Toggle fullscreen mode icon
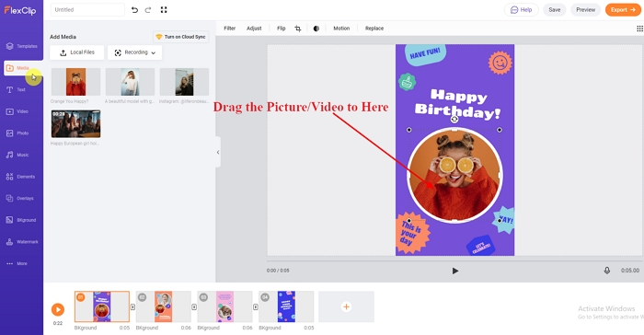This screenshot has width=644, height=335. click(164, 10)
